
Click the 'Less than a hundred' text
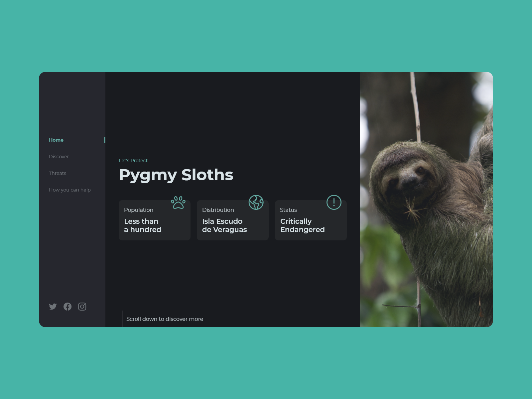[143, 225]
